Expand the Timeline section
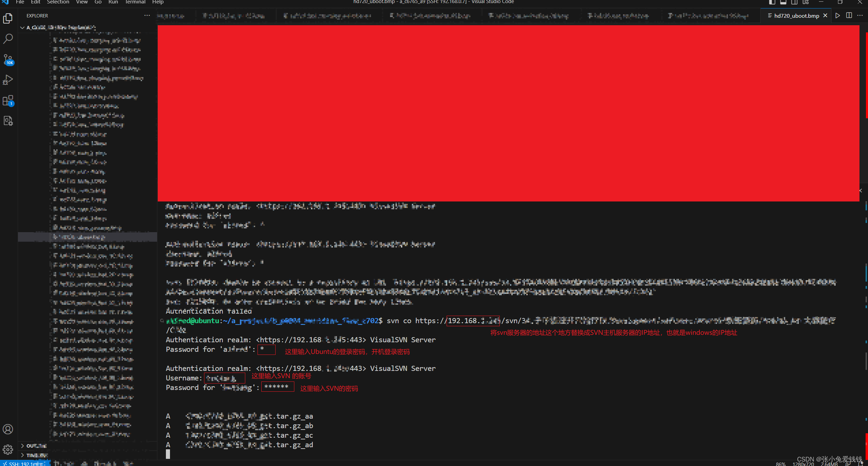The height and width of the screenshot is (466, 868). 88,455
